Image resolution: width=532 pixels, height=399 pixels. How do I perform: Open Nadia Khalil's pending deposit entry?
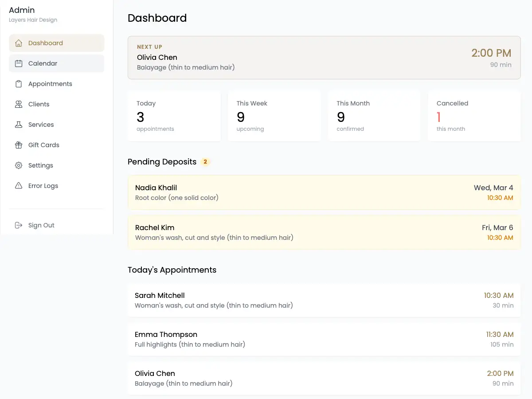pos(324,192)
